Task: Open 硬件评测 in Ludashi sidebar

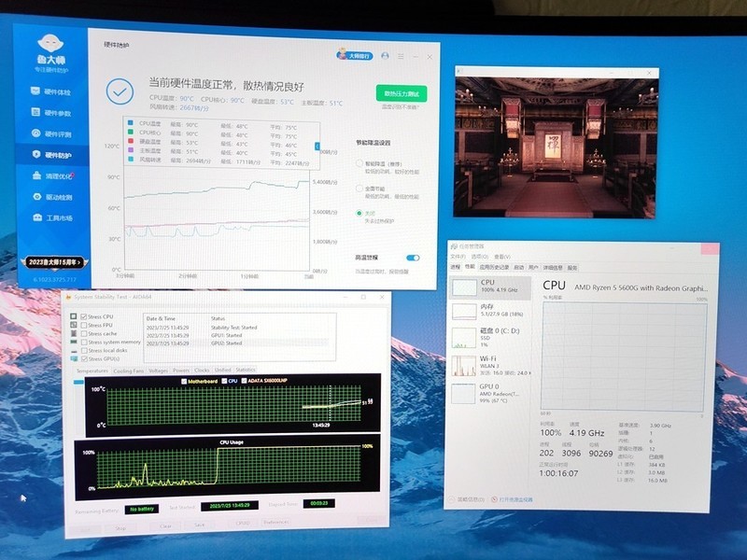Action: [x=51, y=133]
